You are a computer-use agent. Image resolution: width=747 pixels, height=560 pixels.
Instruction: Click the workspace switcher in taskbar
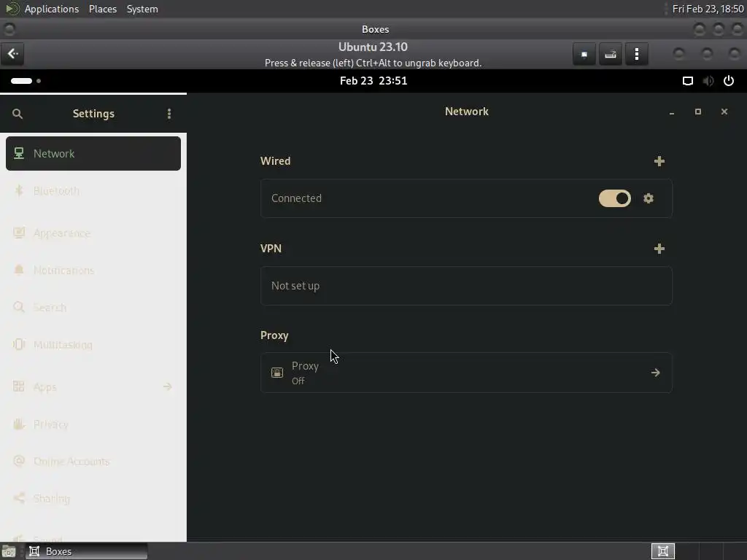point(662,551)
